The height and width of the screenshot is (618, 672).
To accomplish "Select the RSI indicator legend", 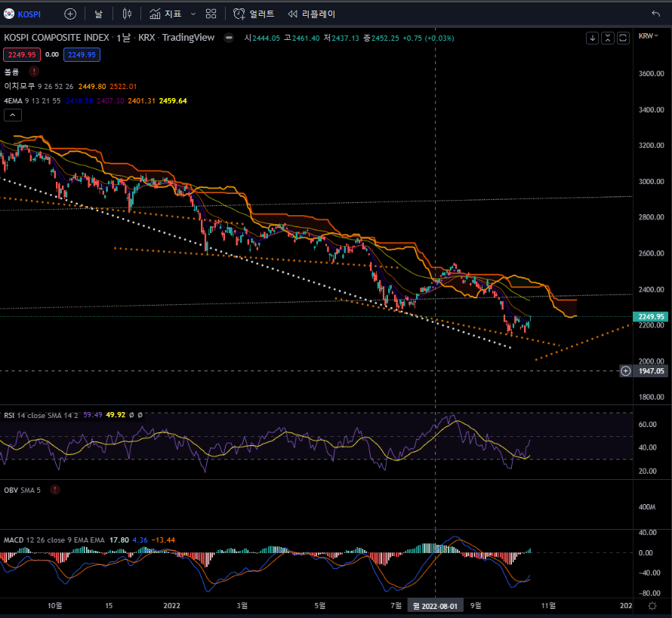I will click(x=9, y=415).
